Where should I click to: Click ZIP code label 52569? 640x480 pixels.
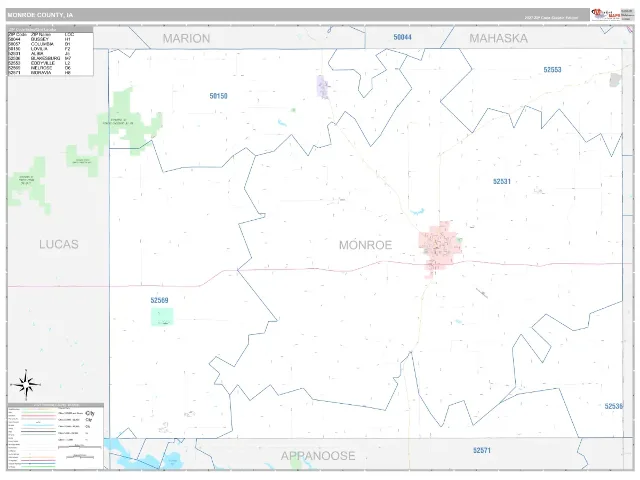(159, 300)
